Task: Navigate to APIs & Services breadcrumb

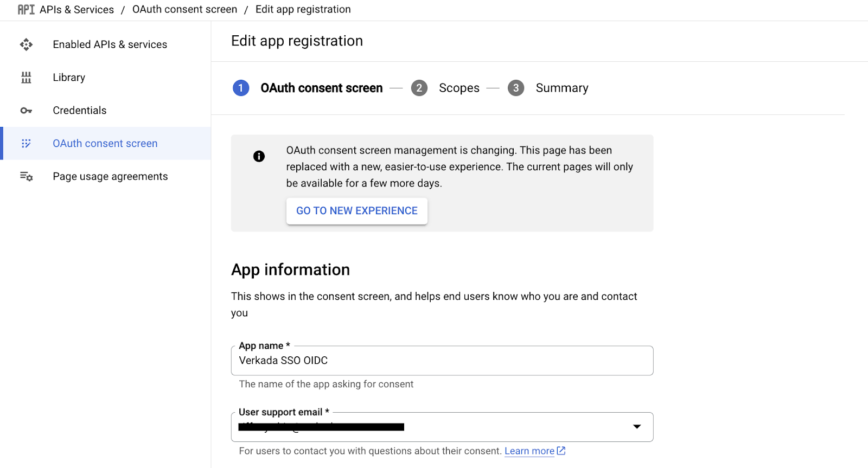Action: 76,10
